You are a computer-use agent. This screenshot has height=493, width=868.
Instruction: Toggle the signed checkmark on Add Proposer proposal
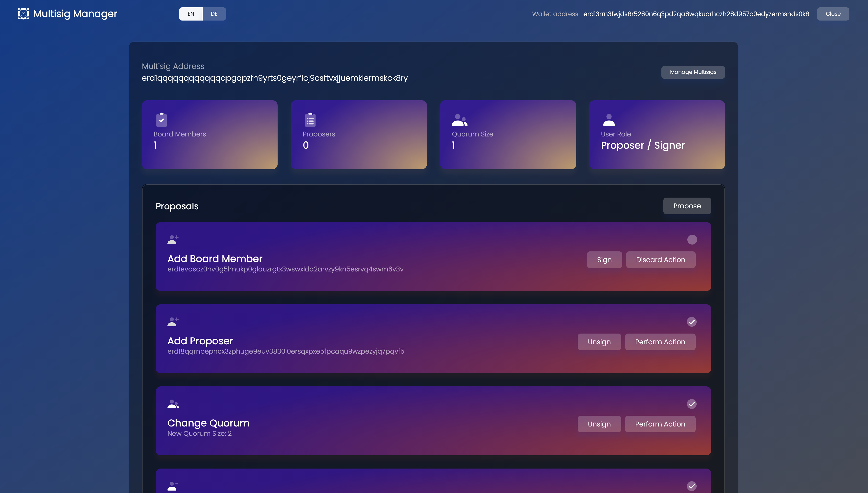click(692, 322)
